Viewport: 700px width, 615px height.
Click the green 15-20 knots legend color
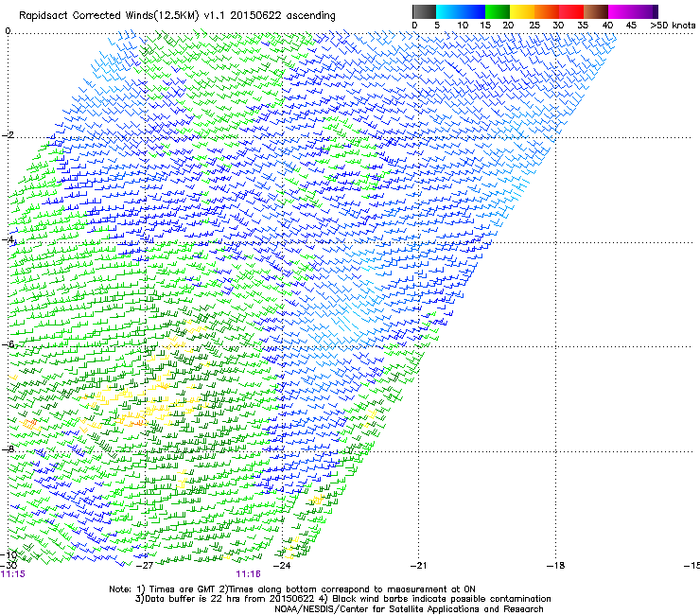click(498, 11)
